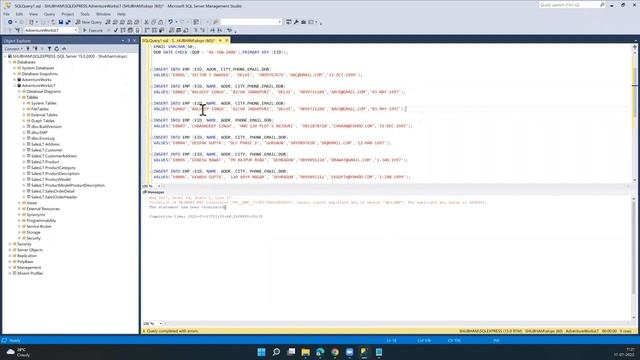This screenshot has height=360, width=640.
Task: Click the filter icon in Object Explorer
Action: [49, 49]
